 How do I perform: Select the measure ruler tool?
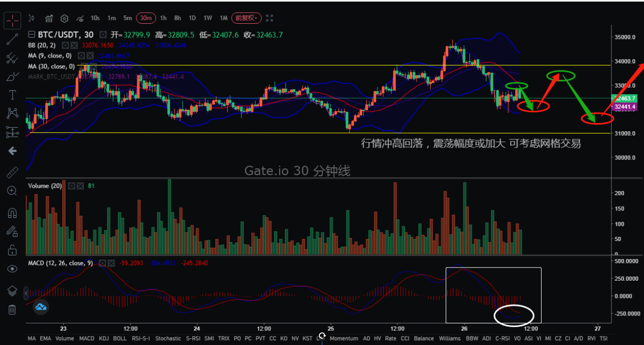pos(12,171)
